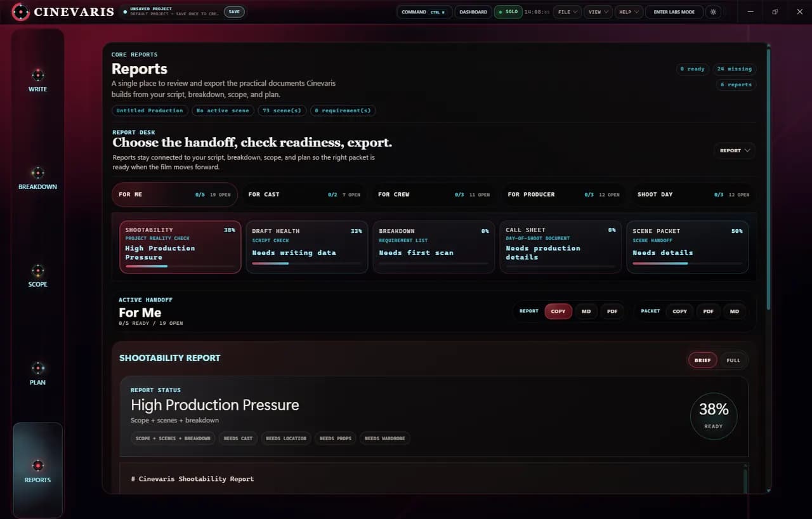Copy the packet
Viewport: 812px width, 519px height.
coord(679,311)
